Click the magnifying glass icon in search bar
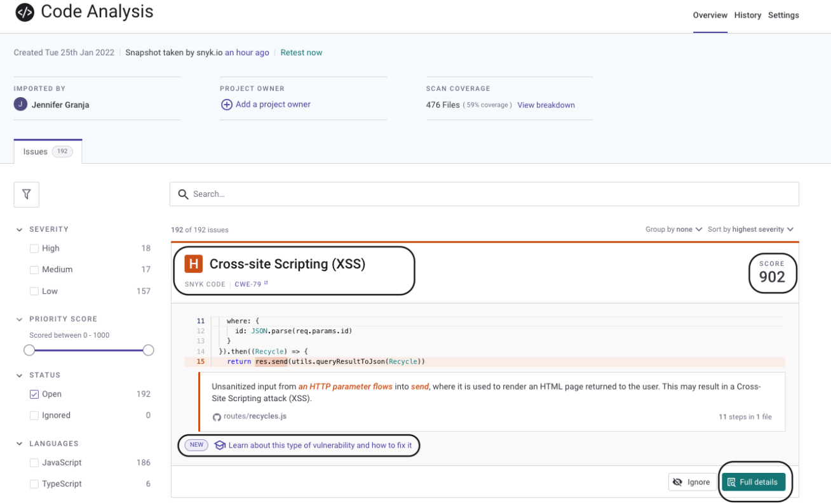831x504 pixels. point(184,194)
